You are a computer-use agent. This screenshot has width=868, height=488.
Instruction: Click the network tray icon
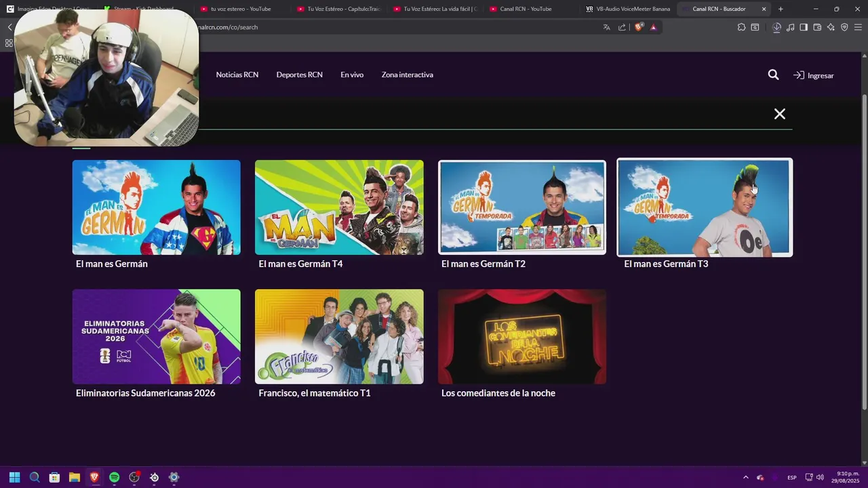coord(809,477)
